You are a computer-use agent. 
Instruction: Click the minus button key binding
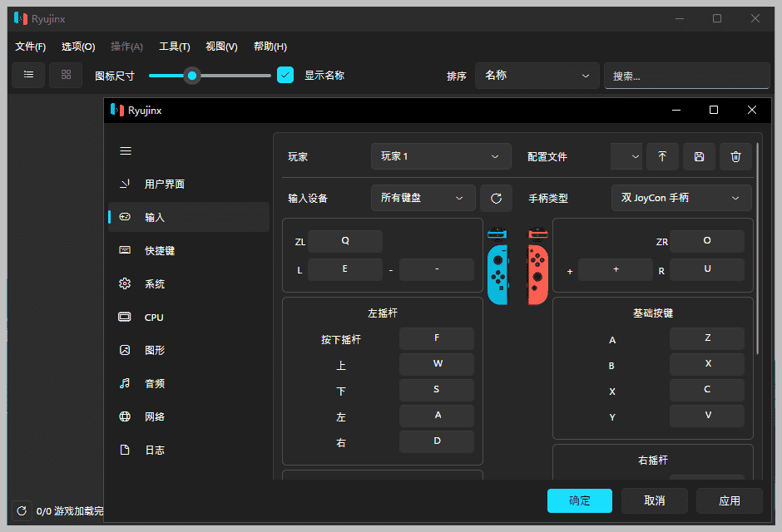tap(437, 269)
